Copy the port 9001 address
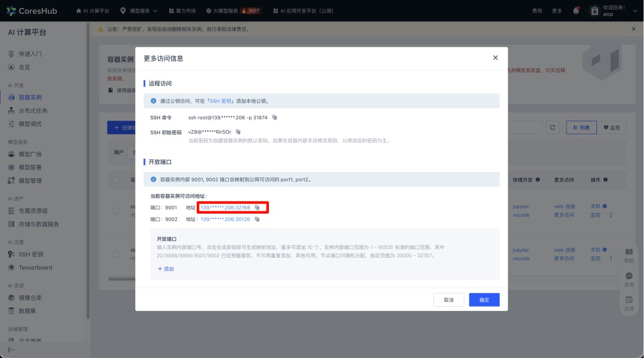Screen dimensions: 644x358 pyautogui.click(x=257, y=208)
